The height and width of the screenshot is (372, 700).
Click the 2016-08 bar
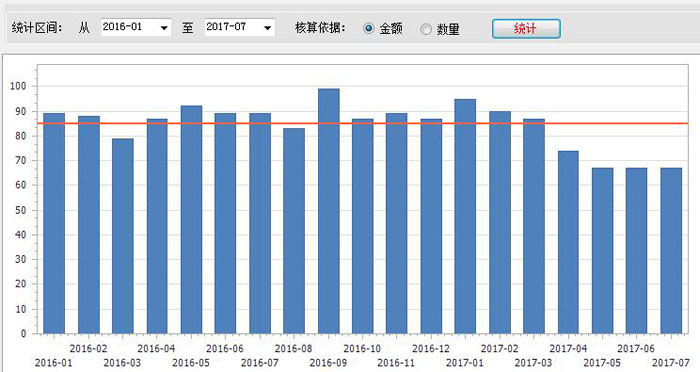[x=294, y=231]
